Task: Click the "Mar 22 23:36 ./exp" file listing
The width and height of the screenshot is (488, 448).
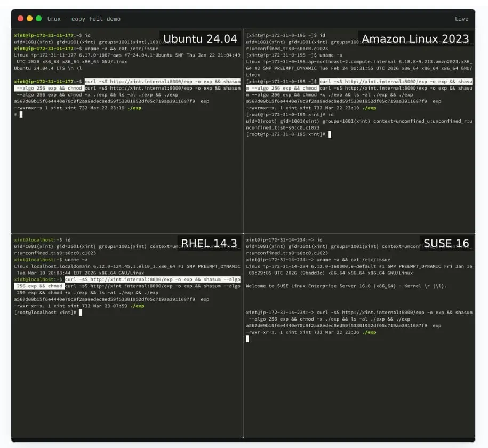Action: point(311,332)
